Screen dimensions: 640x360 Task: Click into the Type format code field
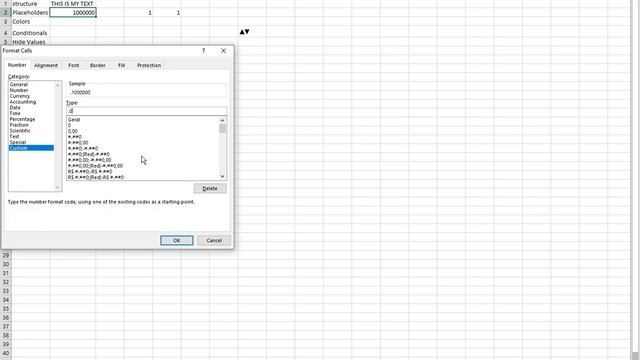click(x=147, y=111)
